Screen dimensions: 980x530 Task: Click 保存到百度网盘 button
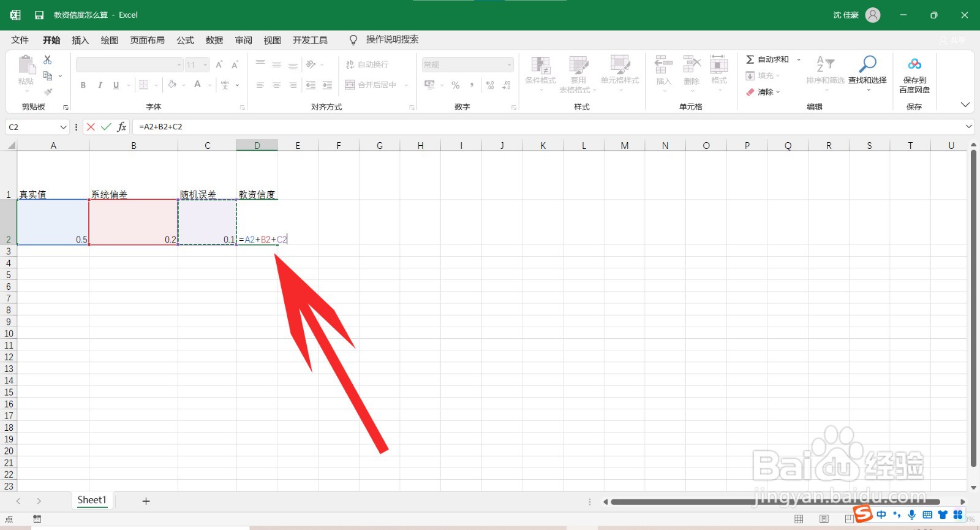914,75
